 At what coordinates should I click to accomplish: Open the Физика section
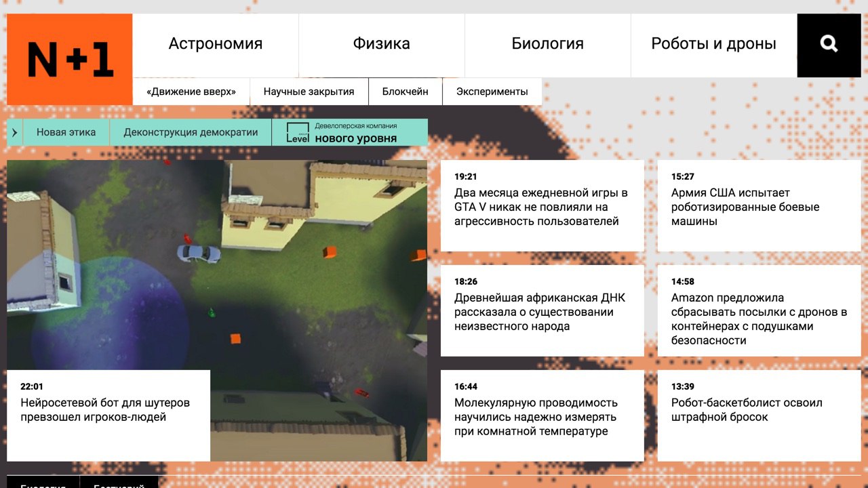(381, 44)
